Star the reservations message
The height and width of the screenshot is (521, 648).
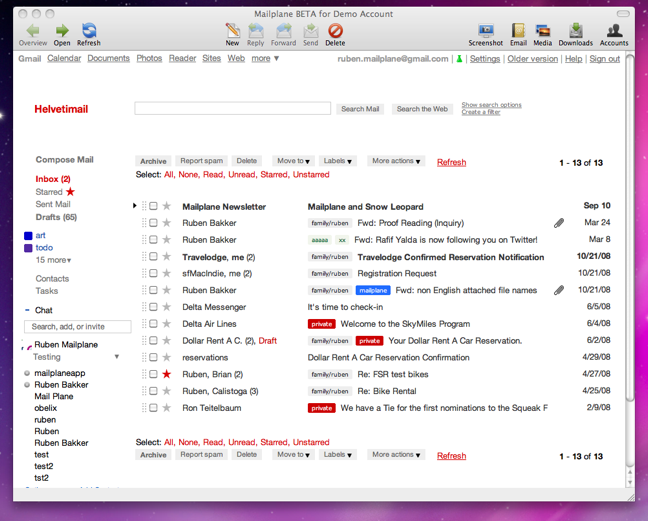tap(167, 357)
